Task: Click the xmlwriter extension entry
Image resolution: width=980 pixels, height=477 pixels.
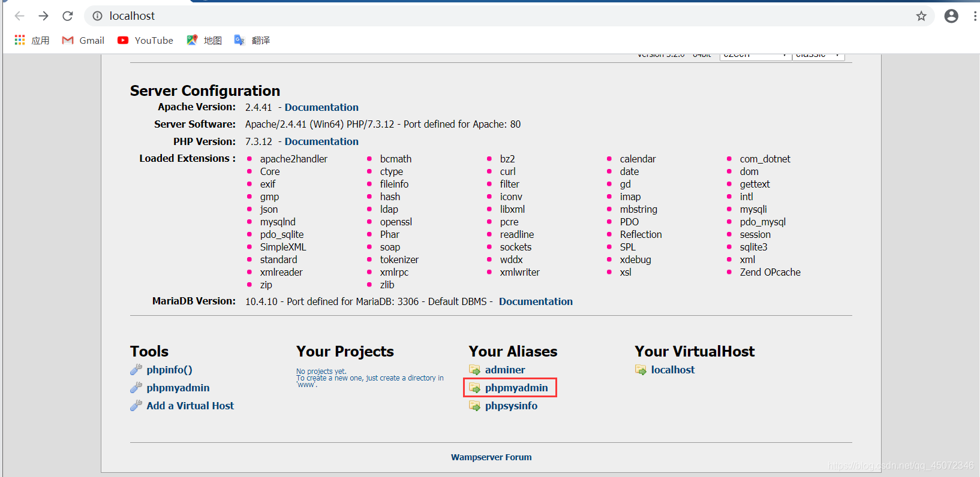Action: [x=520, y=272]
